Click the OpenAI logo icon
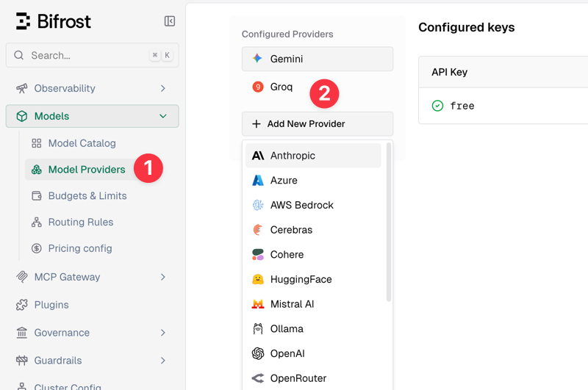Viewport: 588px width, 390px height. [258, 353]
